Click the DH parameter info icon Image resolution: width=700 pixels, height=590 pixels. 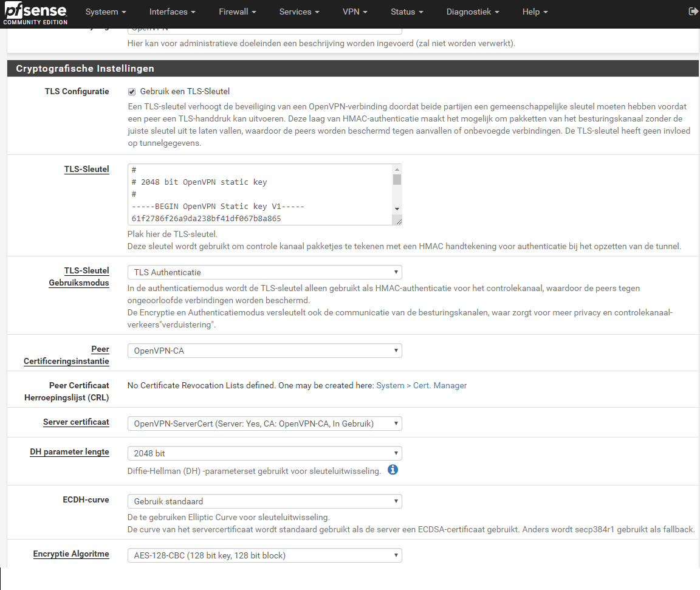(393, 470)
